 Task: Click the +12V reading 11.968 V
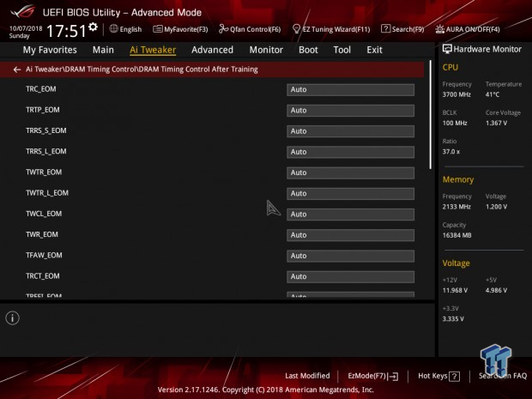(x=455, y=290)
